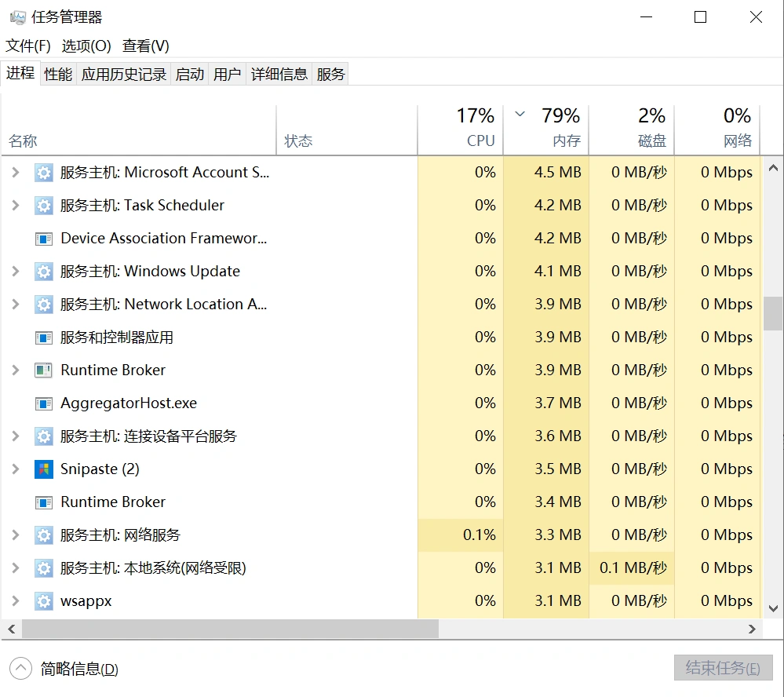Click the Windows Update service gear icon

43,271
